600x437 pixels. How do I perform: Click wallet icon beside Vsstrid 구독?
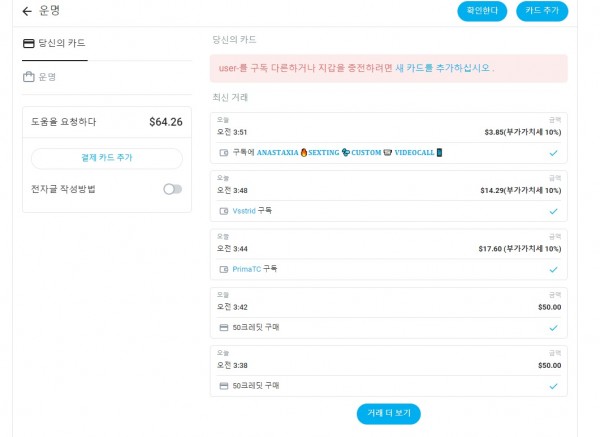coord(224,211)
